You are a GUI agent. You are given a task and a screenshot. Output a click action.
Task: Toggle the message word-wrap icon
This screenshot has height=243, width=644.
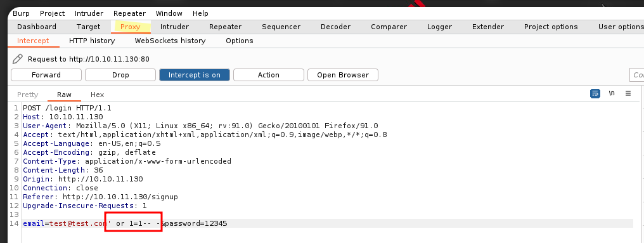tap(595, 93)
